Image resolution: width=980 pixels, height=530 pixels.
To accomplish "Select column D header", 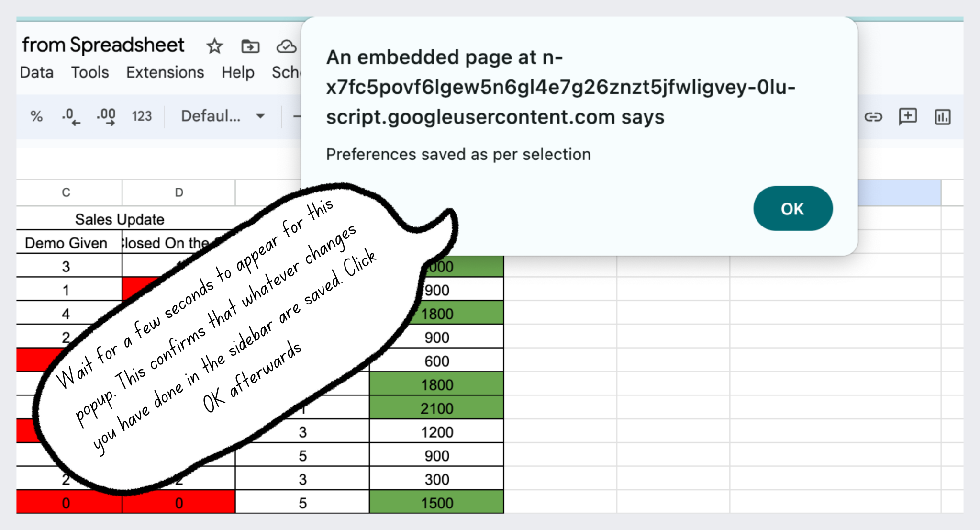I will [x=178, y=192].
